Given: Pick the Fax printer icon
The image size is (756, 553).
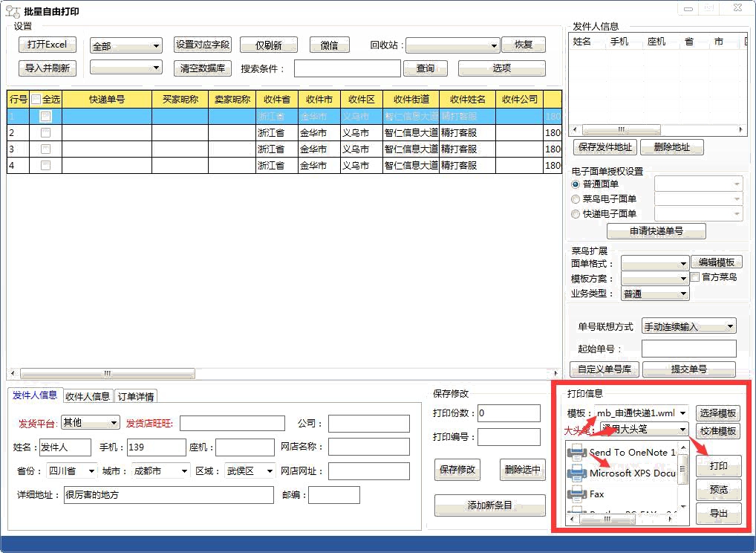Looking at the screenshot, I should 577,494.
